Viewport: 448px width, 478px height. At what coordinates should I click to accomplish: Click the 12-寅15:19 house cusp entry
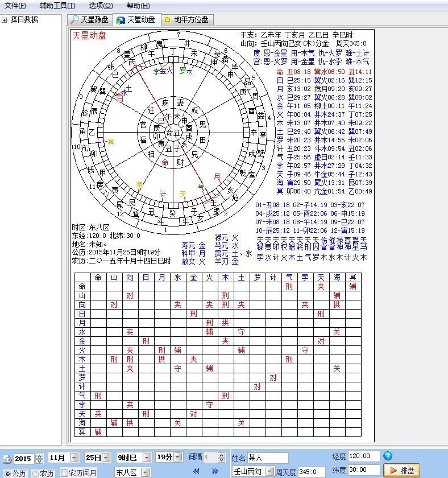(348, 230)
